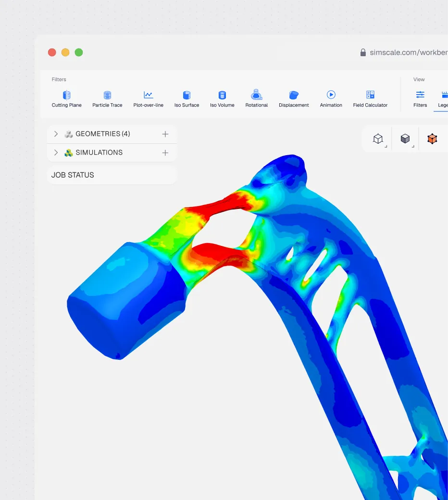Switch to solid shaded cube mode
Viewport: 448px width, 500px height.
405,139
